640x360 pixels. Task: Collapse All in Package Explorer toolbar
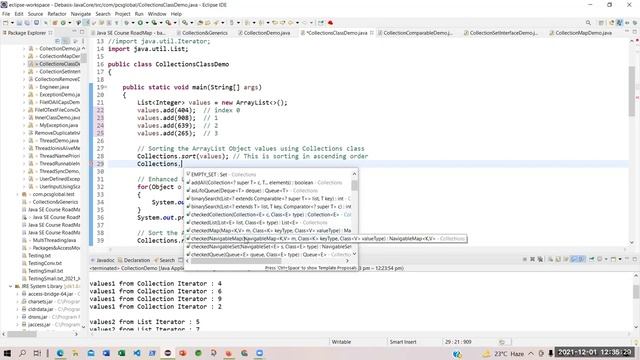pos(58,41)
